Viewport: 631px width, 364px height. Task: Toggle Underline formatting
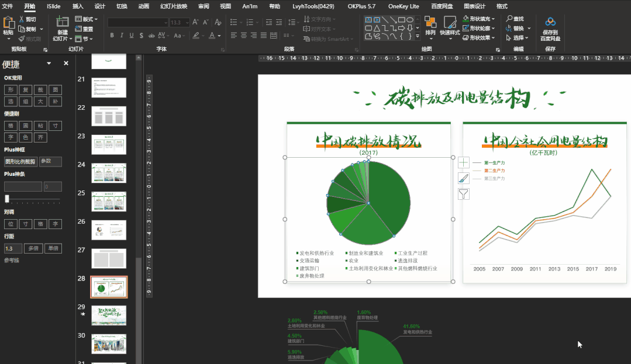point(131,36)
